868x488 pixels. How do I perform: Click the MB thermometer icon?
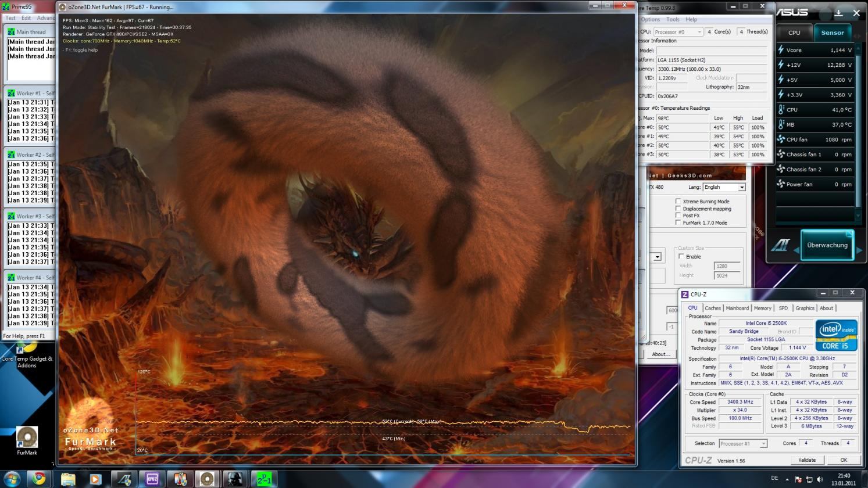pyautogui.click(x=781, y=124)
